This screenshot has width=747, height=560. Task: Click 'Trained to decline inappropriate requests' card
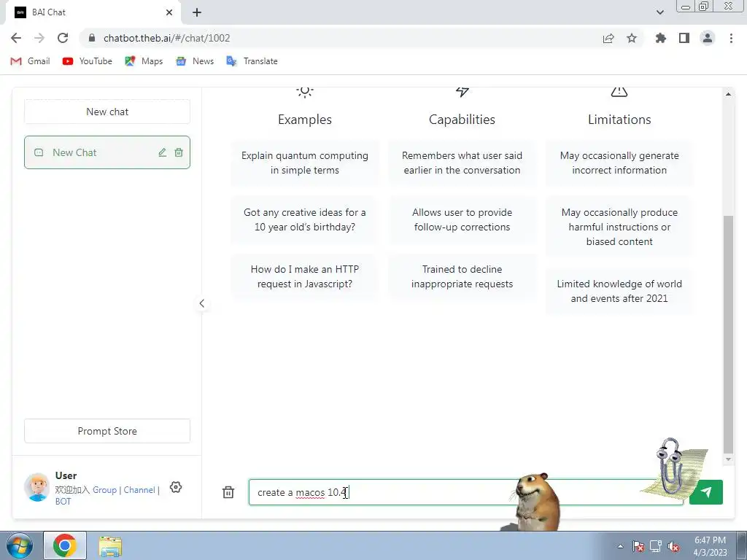point(462,276)
